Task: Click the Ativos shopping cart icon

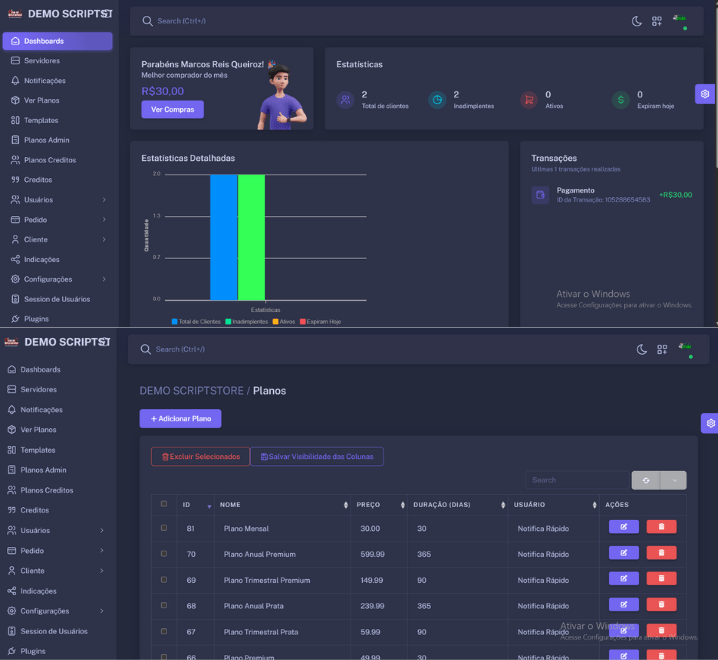Action: pos(529,100)
